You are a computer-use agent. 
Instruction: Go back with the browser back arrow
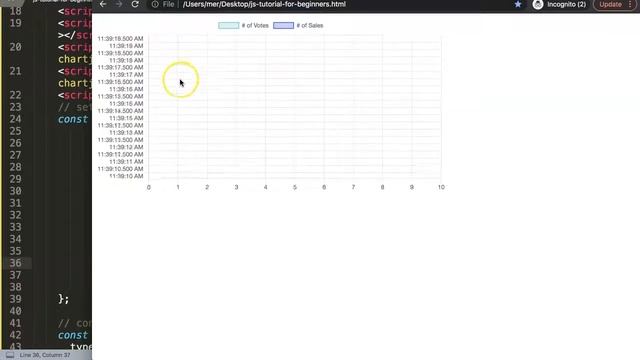pyautogui.click(x=103, y=4)
